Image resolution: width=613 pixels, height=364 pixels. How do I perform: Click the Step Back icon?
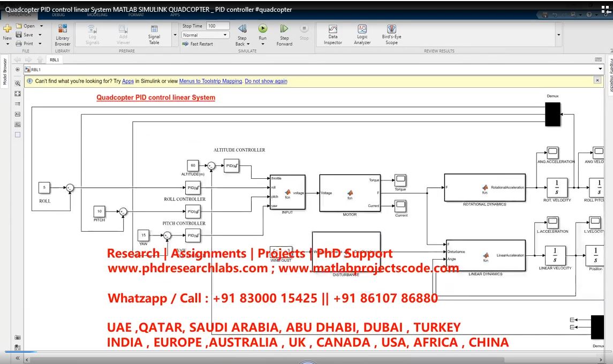coord(243,28)
